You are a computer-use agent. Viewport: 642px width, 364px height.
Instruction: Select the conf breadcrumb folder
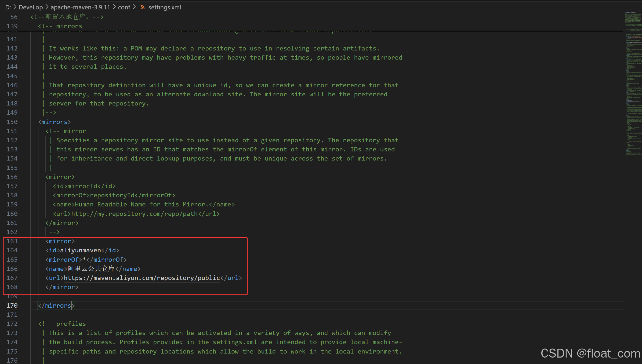pos(124,7)
